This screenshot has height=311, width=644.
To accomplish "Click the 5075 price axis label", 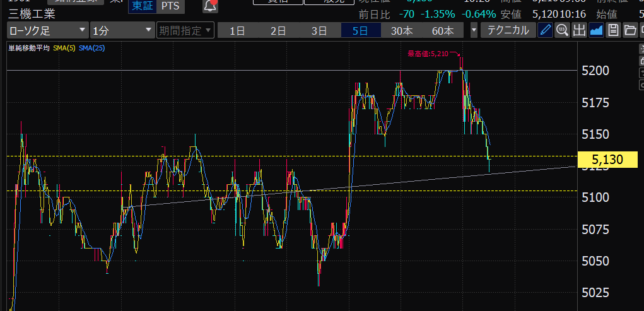I will point(595,230).
